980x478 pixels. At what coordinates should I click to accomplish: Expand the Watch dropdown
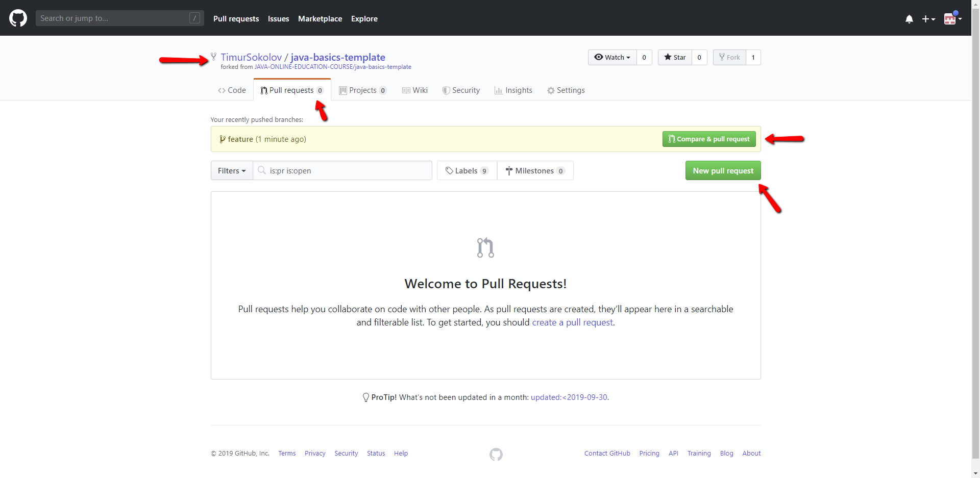point(612,58)
